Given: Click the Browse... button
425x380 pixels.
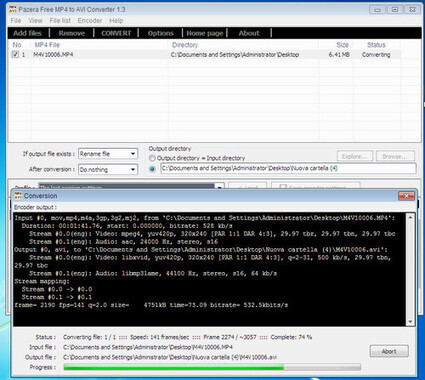Looking at the screenshot, I should [395, 156].
